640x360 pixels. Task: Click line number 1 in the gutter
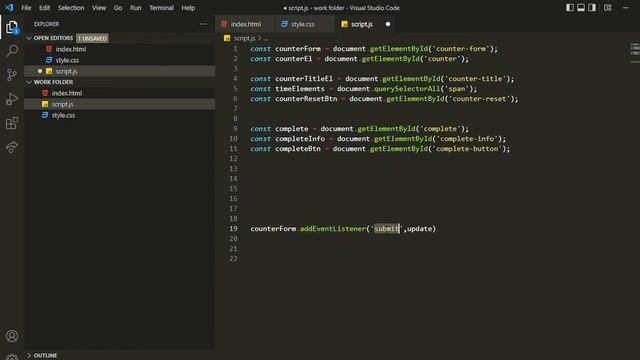[x=235, y=49]
